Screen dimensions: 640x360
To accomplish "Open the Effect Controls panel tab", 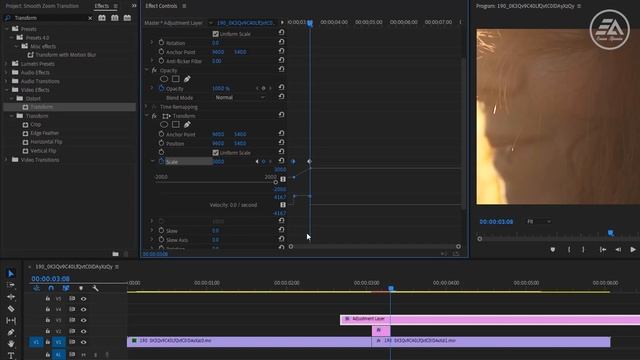I will tap(161, 6).
